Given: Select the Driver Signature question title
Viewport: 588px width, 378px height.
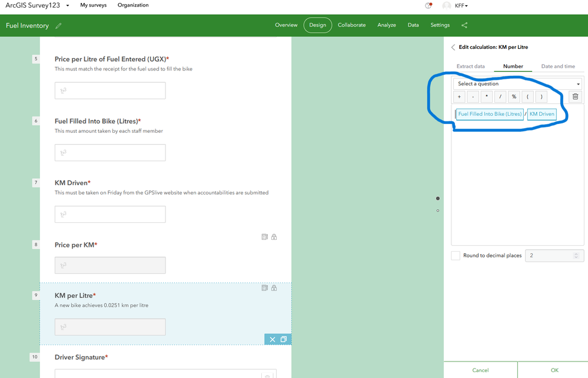Looking at the screenshot, I should click(81, 357).
